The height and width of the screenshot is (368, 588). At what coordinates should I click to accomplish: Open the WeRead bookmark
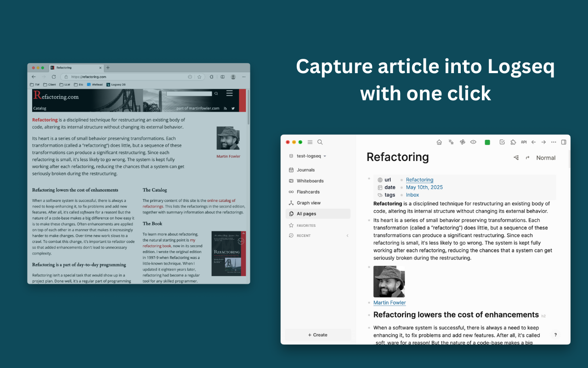(x=95, y=85)
